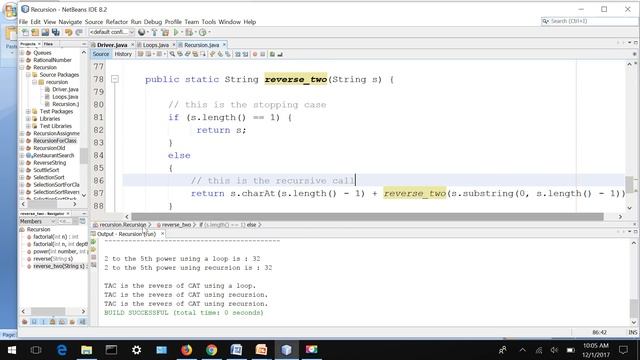The image size is (640, 360).
Task: Click the web browser globe icon
Action: point(142,32)
